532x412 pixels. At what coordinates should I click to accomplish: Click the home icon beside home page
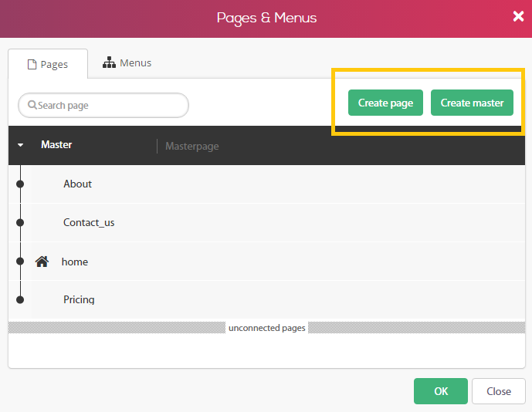click(42, 262)
